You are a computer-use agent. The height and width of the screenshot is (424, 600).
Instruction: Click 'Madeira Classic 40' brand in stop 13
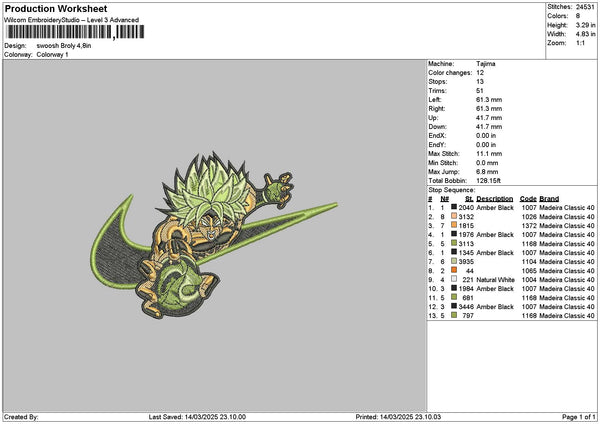pos(567,316)
